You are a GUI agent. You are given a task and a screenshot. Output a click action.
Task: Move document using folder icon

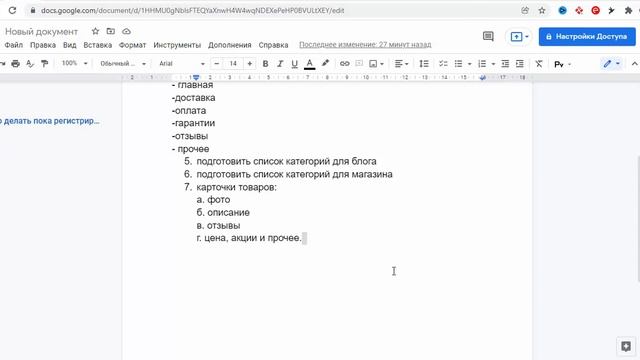click(x=111, y=31)
